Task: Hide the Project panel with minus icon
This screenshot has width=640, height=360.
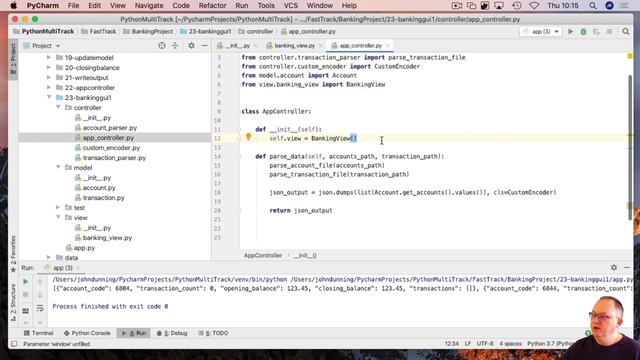Action: (204, 46)
